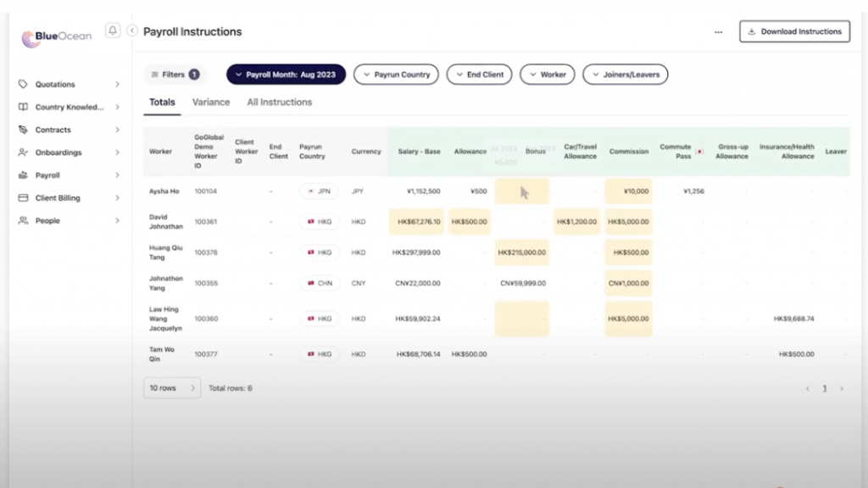Expand the Client Billing menu chevron

(x=117, y=197)
